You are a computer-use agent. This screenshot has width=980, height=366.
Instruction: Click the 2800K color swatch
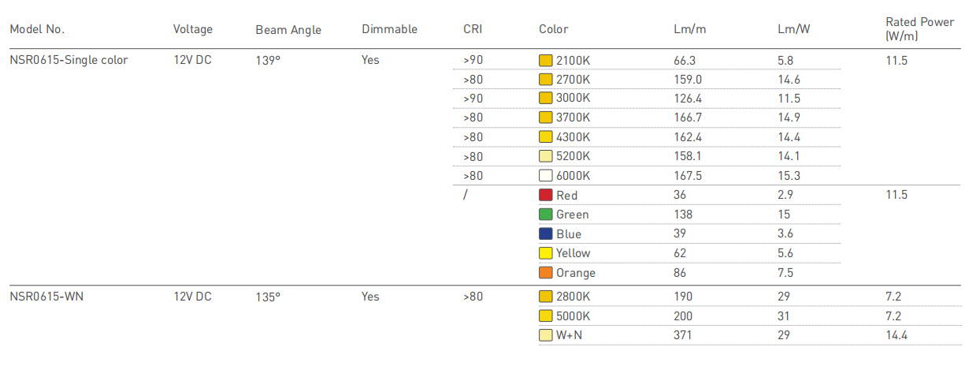545,297
